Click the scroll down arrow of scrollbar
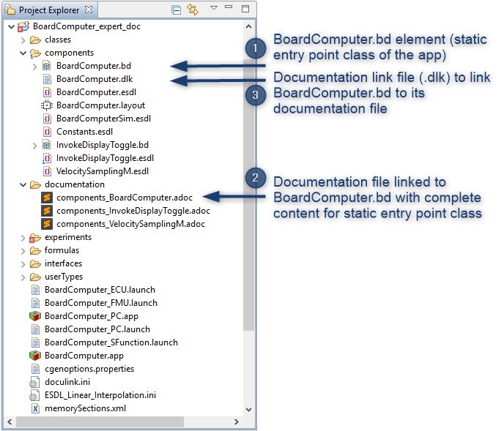The width and height of the screenshot is (504, 431). tap(248, 409)
